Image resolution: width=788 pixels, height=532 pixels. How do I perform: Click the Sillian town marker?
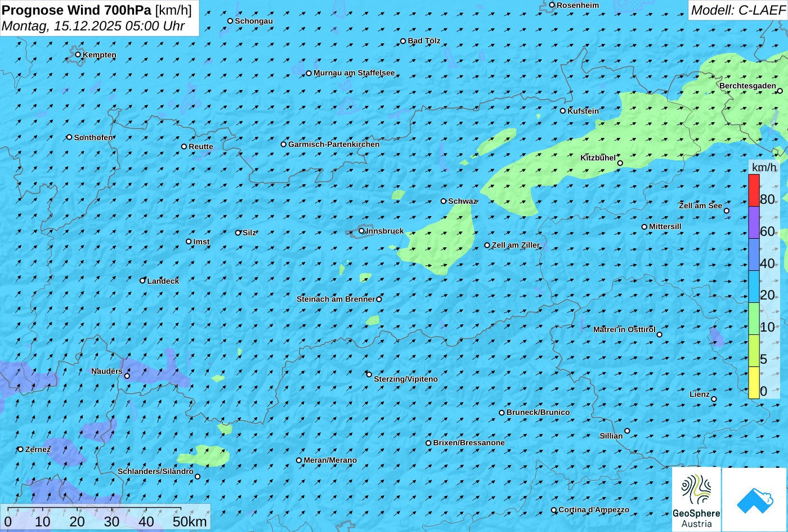(x=627, y=431)
